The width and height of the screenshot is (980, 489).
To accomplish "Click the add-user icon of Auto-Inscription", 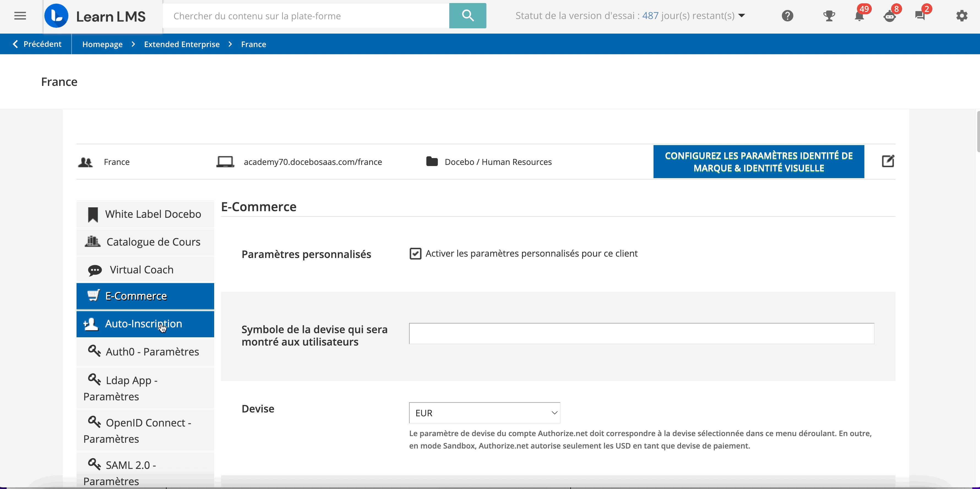I will click(x=91, y=324).
